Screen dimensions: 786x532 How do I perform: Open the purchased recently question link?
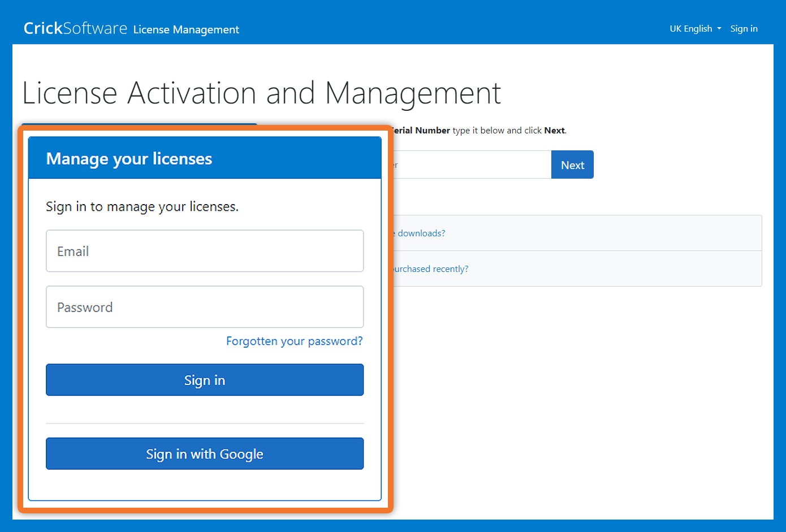pos(431,269)
